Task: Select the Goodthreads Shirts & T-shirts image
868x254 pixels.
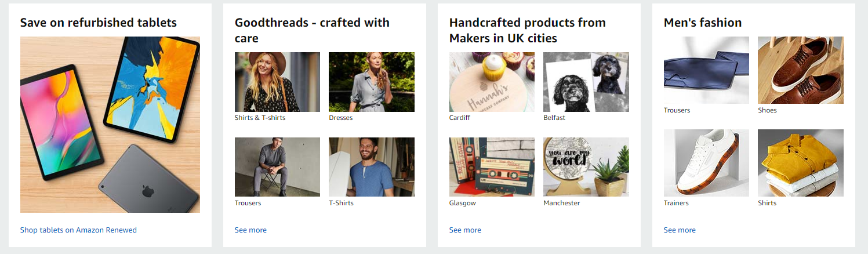Action: click(277, 82)
